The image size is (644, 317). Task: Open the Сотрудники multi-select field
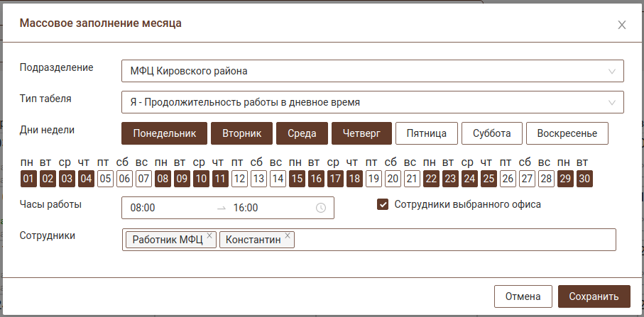(454, 240)
